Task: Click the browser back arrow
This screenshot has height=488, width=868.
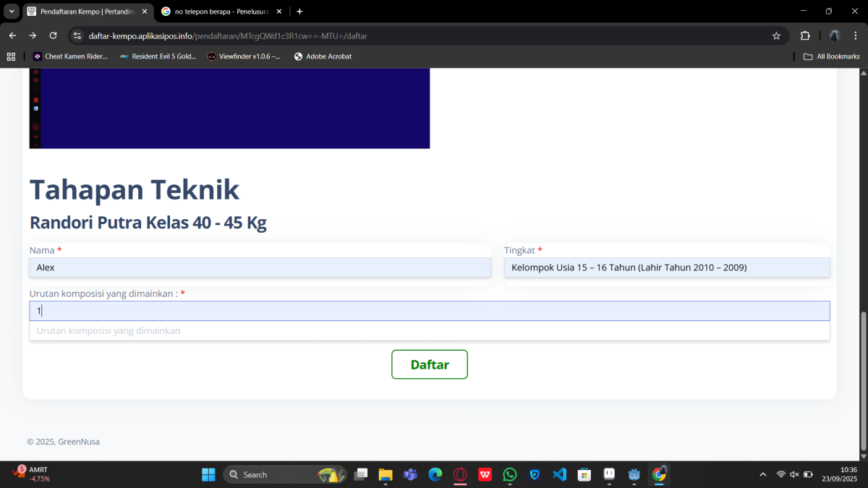Action: (12, 35)
